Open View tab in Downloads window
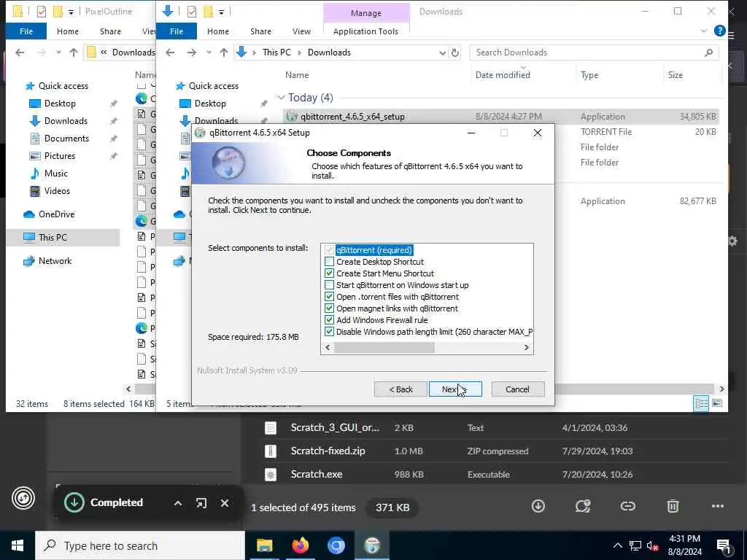The image size is (747, 560). (301, 31)
